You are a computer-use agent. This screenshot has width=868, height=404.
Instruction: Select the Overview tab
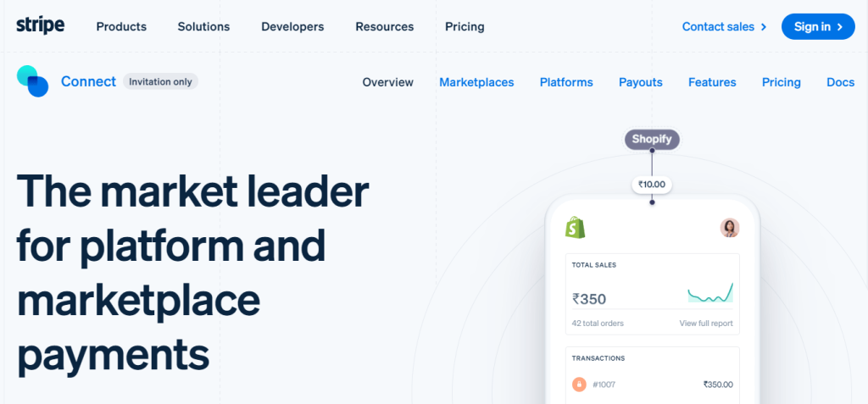[x=388, y=82]
